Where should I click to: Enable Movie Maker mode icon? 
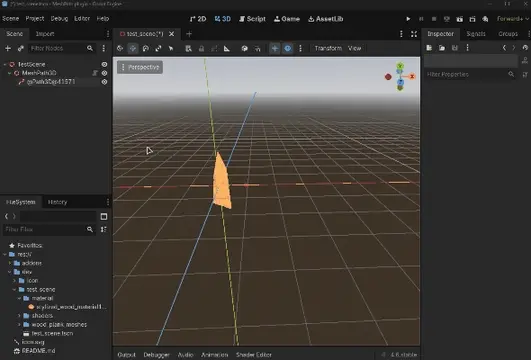(485, 19)
